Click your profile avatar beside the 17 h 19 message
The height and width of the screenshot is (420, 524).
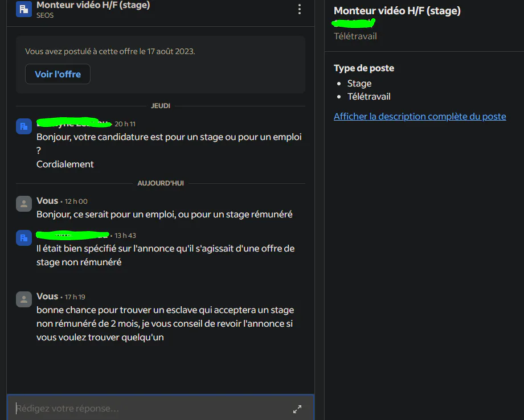tap(24, 299)
